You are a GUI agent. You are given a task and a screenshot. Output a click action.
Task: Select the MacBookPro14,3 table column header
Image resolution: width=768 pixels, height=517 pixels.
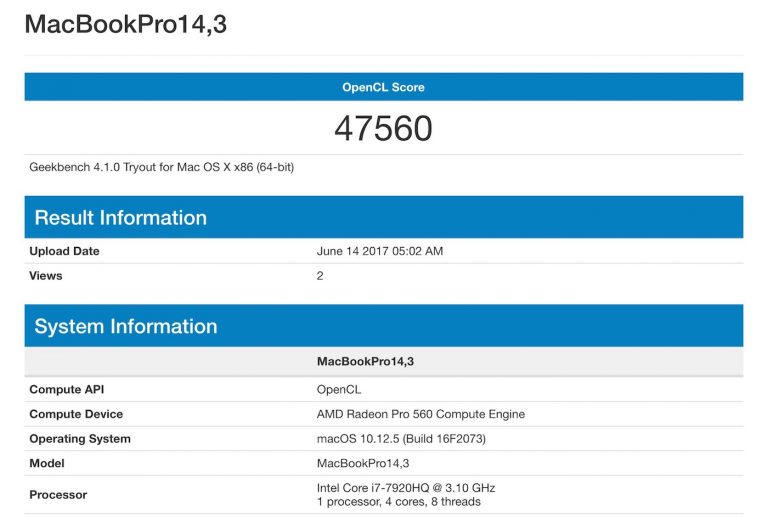pyautogui.click(x=365, y=361)
